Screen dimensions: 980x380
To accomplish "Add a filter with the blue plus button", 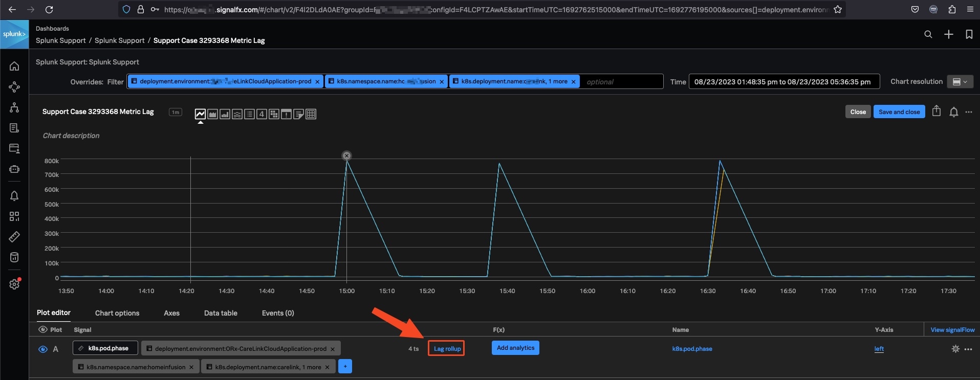I will (x=345, y=367).
